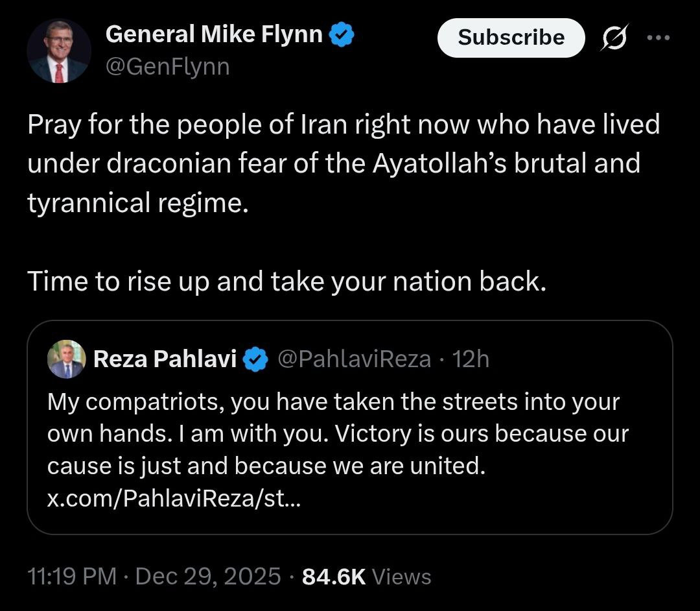Image resolution: width=700 pixels, height=611 pixels.
Task: Click General Mike Flynn's profile picture
Action: tap(59, 51)
